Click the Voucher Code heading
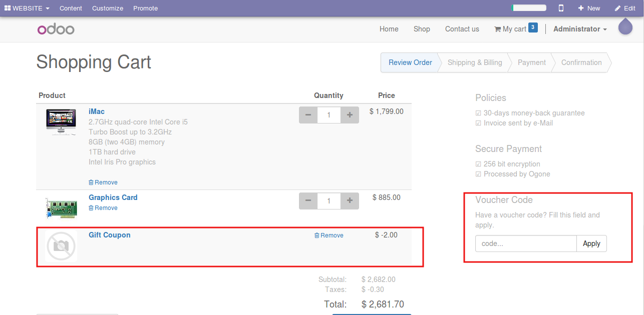 pos(504,200)
